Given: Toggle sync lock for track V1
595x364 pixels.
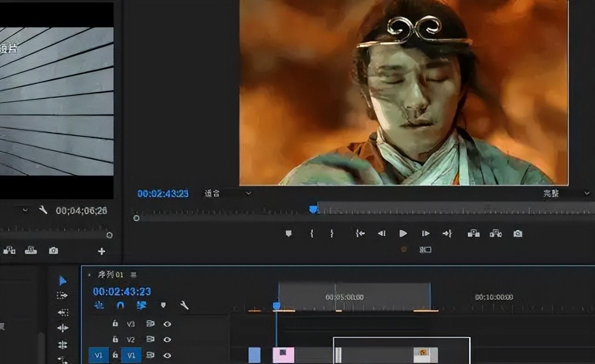Looking at the screenshot, I should pos(150,355).
